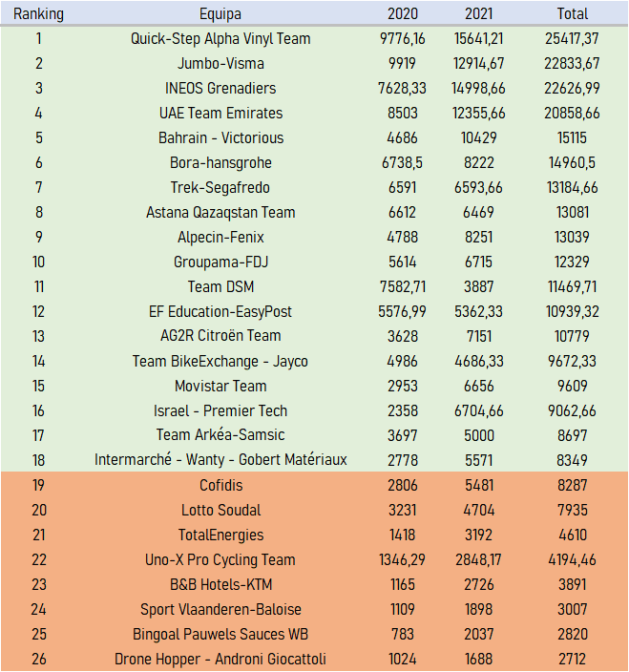
Task: Select the INEOS Grenadiers cell
Action: (x=220, y=89)
